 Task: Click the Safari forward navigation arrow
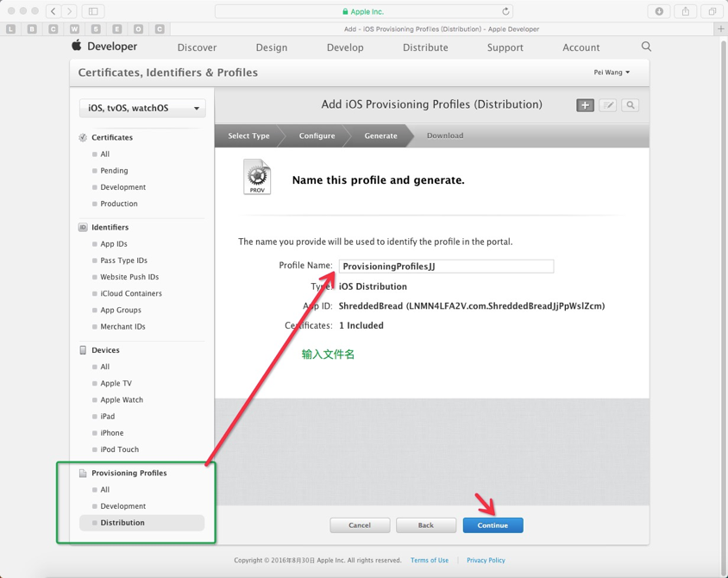(69, 11)
